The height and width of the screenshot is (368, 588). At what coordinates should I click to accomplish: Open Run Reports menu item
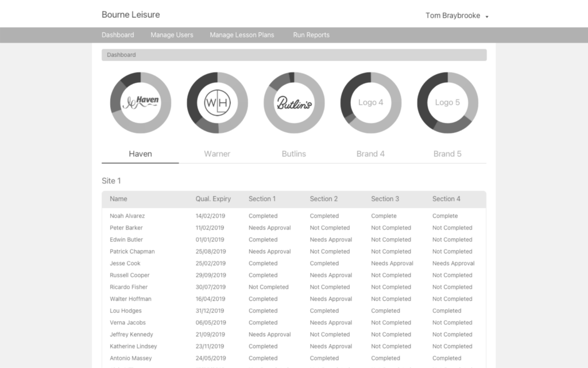[311, 35]
